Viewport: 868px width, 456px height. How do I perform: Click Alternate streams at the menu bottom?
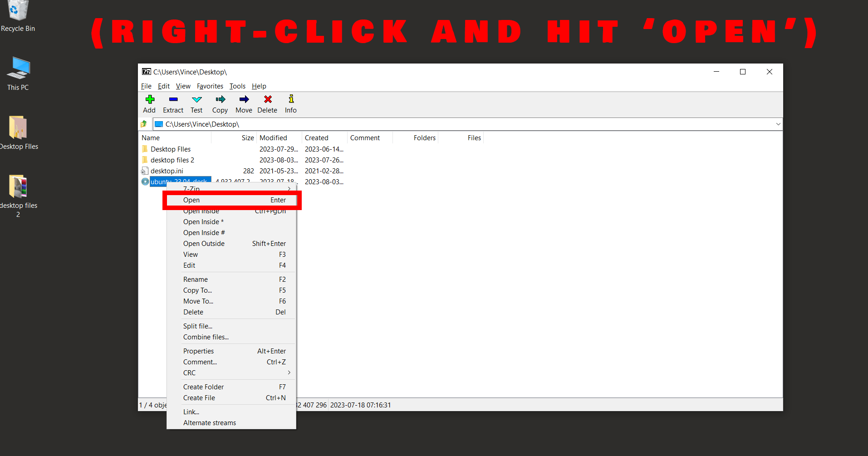click(209, 422)
